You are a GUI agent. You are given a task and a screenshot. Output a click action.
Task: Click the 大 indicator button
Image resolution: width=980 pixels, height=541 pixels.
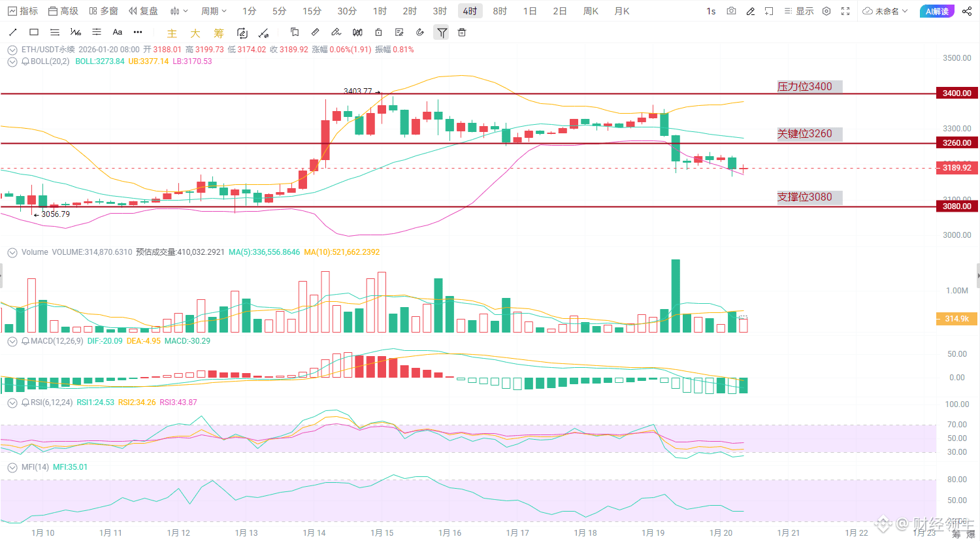[x=195, y=33]
